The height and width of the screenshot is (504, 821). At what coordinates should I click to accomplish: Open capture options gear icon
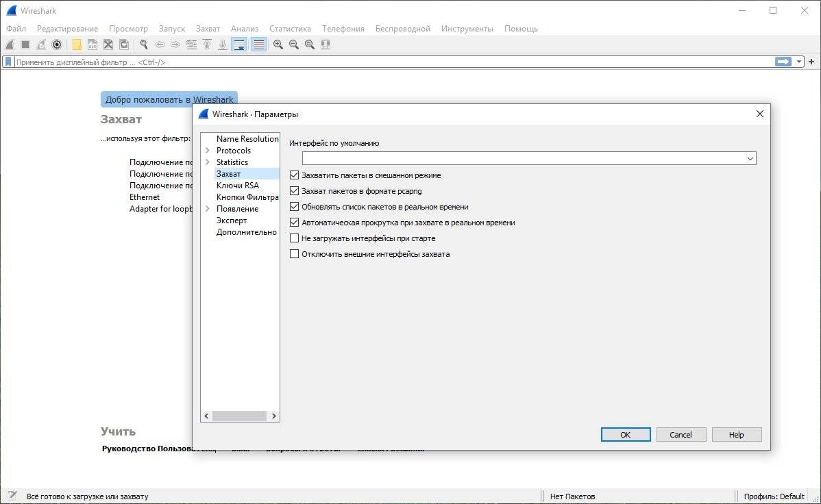pyautogui.click(x=57, y=45)
